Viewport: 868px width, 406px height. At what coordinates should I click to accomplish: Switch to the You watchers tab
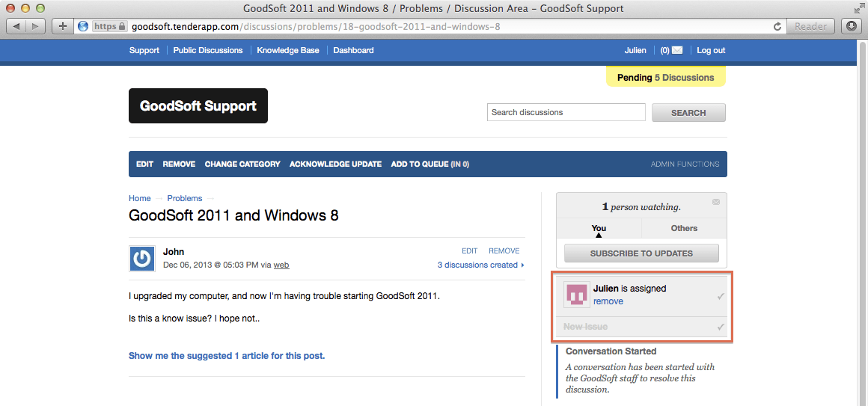(x=599, y=228)
